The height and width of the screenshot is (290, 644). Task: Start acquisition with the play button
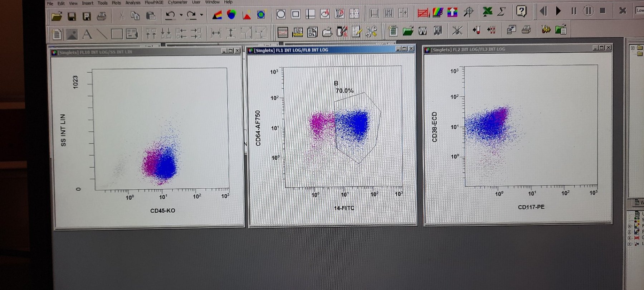(558, 11)
